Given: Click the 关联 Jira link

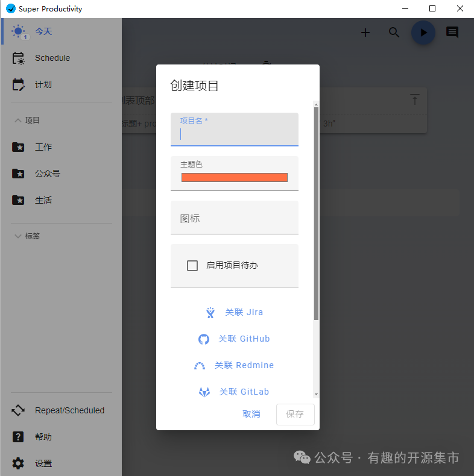Looking at the screenshot, I should (244, 312).
